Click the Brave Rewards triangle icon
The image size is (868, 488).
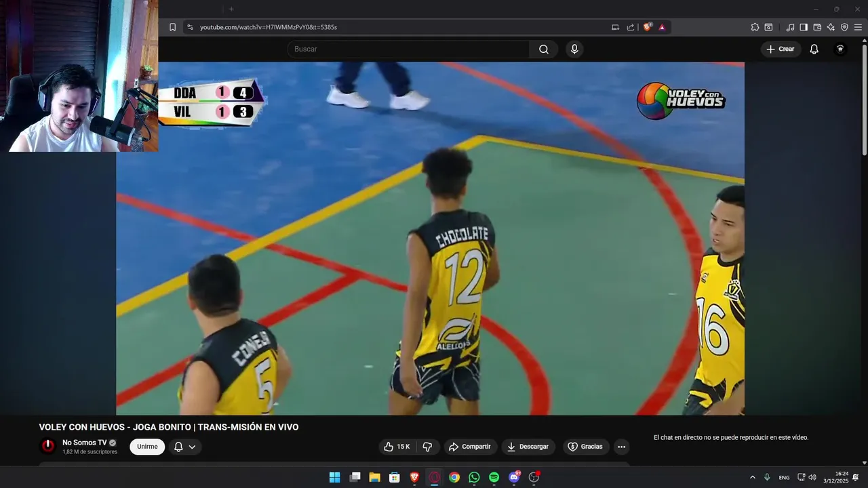pos(662,27)
